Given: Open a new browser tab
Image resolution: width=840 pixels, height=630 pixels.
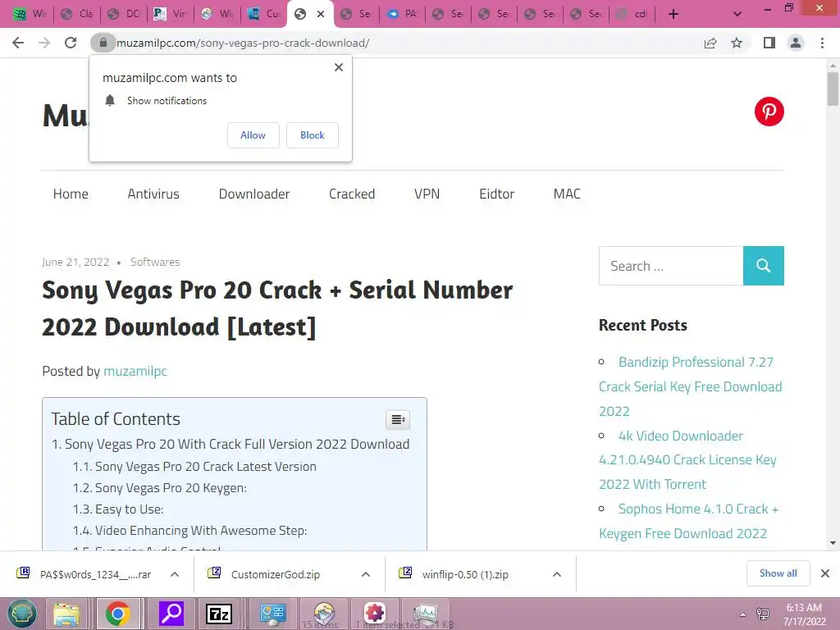Looking at the screenshot, I should click(673, 14).
